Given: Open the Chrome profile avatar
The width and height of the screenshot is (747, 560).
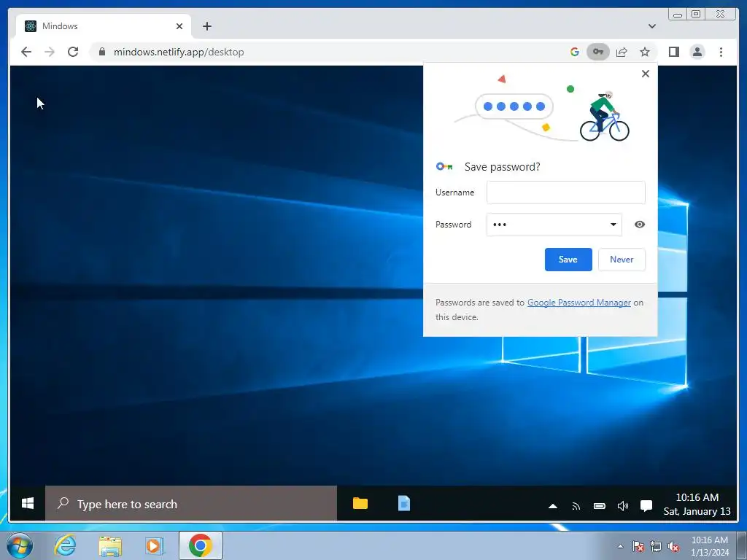Looking at the screenshot, I should tap(697, 52).
